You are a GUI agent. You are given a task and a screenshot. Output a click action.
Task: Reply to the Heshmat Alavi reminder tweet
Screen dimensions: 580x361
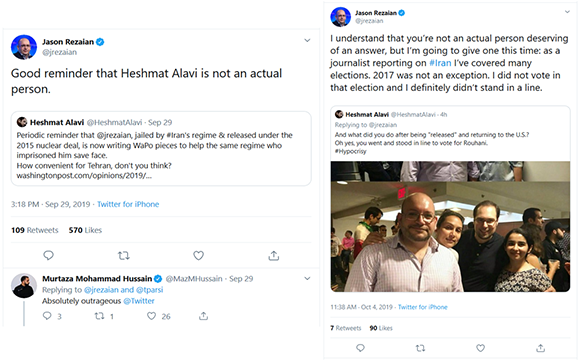(48, 255)
